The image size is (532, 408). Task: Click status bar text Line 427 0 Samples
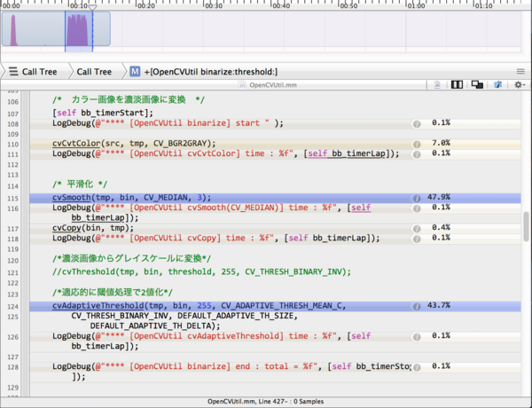pyautogui.click(x=266, y=402)
